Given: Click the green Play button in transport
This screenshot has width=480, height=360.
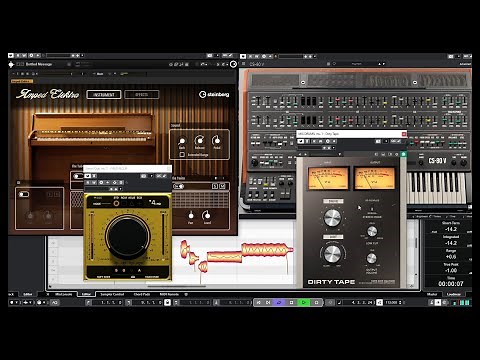Looking at the screenshot, I should 304,302.
